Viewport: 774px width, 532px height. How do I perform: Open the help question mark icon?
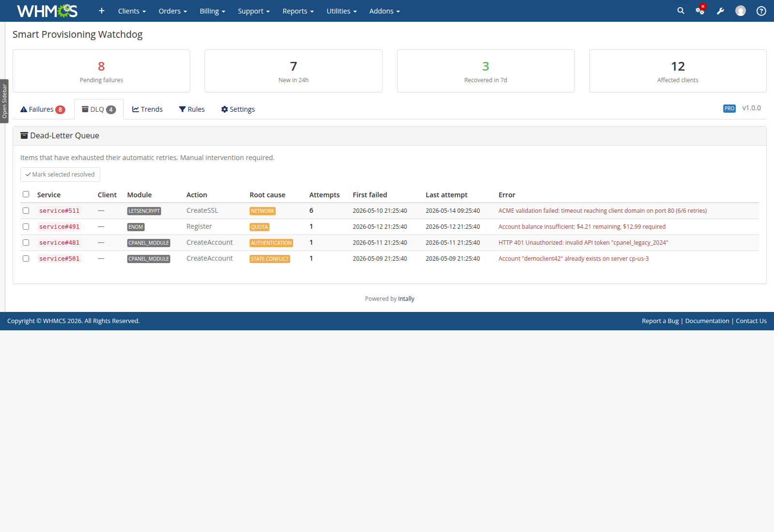761,11
